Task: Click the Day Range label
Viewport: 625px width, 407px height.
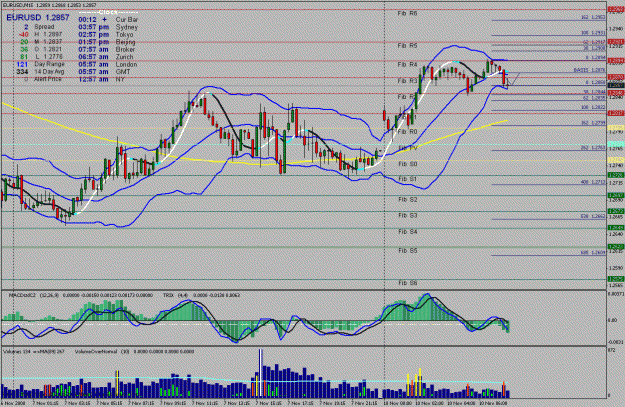Action: (49, 64)
